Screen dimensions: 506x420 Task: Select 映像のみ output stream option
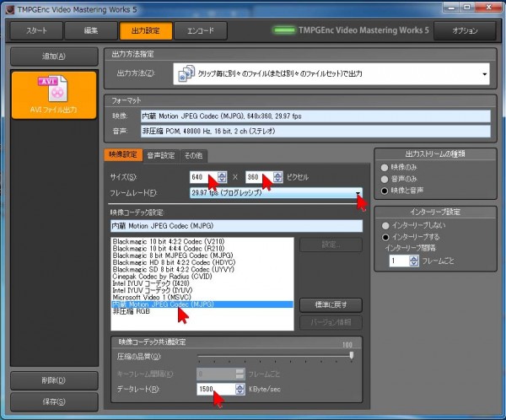[x=386, y=167]
